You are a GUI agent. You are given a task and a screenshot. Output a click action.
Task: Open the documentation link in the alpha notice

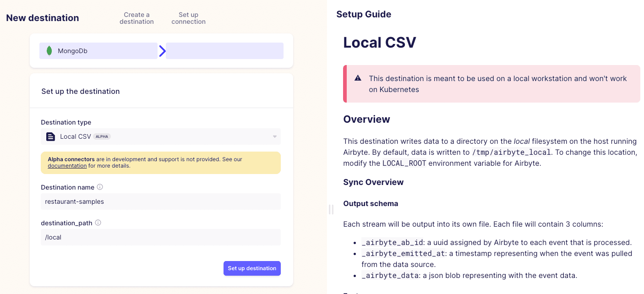(x=67, y=166)
